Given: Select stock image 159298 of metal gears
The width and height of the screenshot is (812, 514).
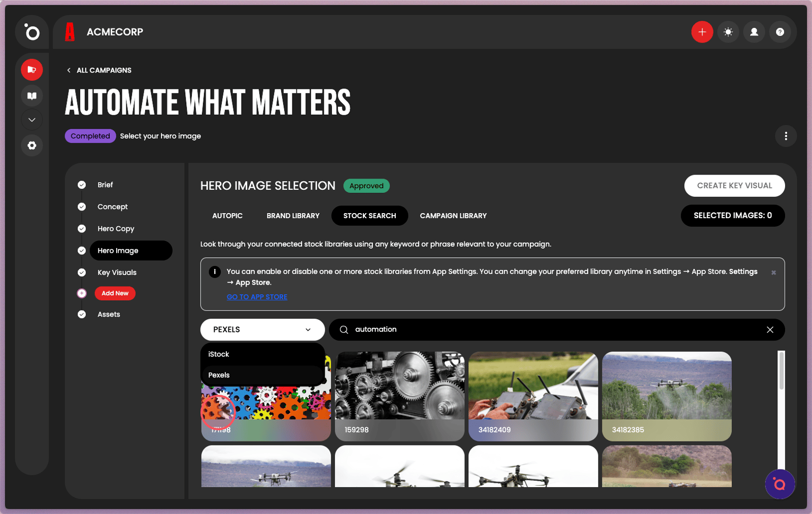Looking at the screenshot, I should pyautogui.click(x=400, y=396).
